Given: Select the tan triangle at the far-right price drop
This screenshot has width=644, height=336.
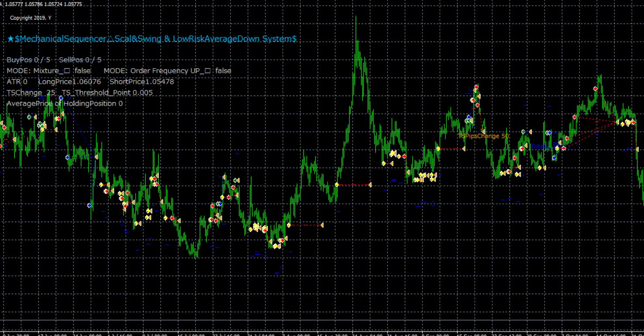Looking at the screenshot, I should pyautogui.click(x=637, y=149).
